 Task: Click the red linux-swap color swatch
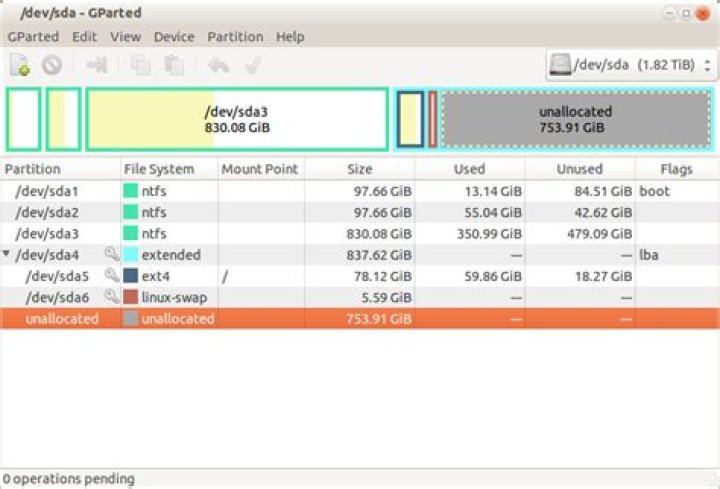[x=131, y=297]
